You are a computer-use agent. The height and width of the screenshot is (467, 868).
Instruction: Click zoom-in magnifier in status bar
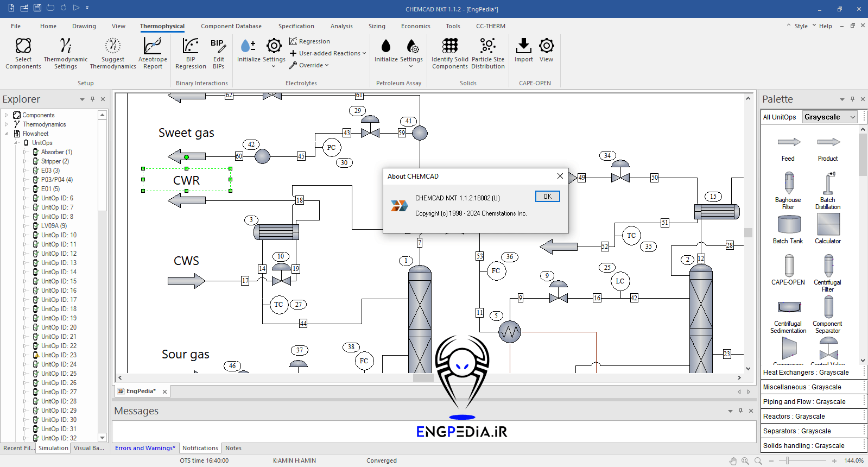(x=745, y=460)
